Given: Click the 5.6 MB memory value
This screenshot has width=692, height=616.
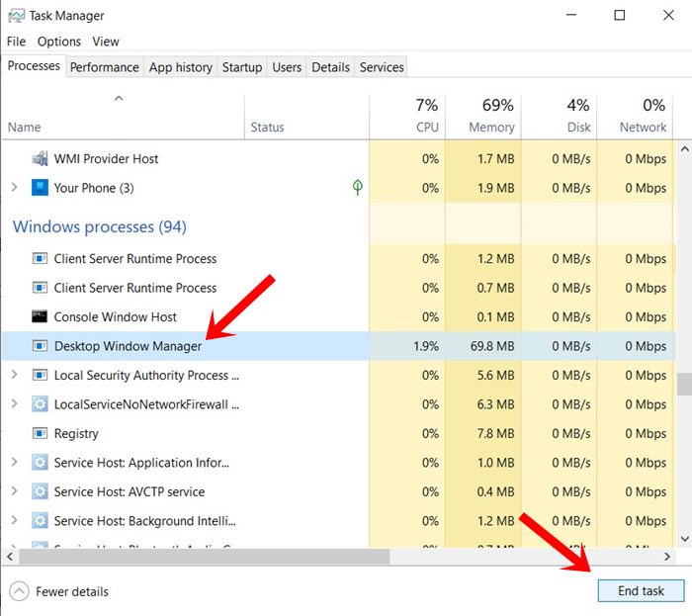Looking at the screenshot, I should click(x=495, y=375).
